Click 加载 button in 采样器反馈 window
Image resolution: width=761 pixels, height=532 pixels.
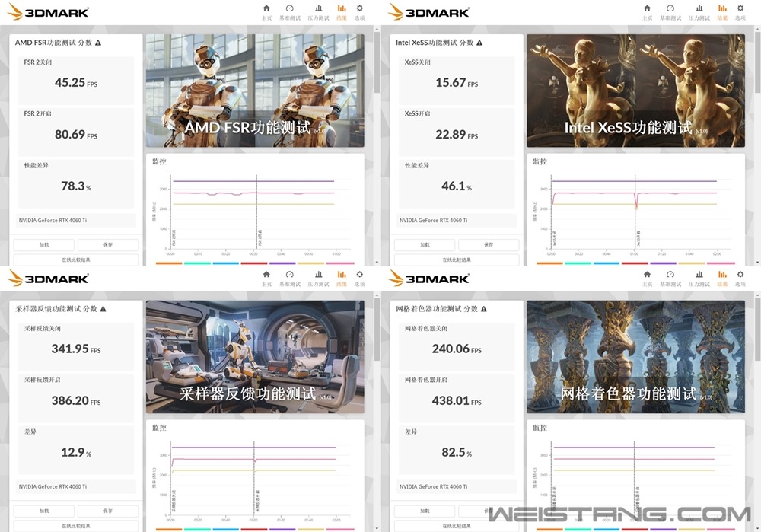(44, 511)
